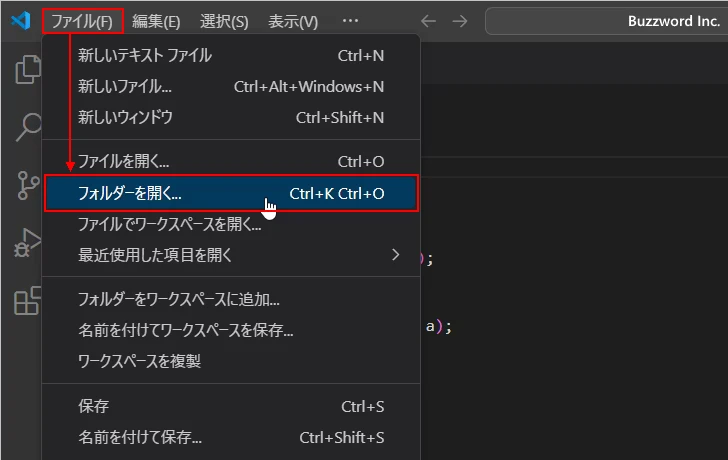Open the Source Control view icon
The height and width of the screenshot is (460, 728).
point(28,185)
